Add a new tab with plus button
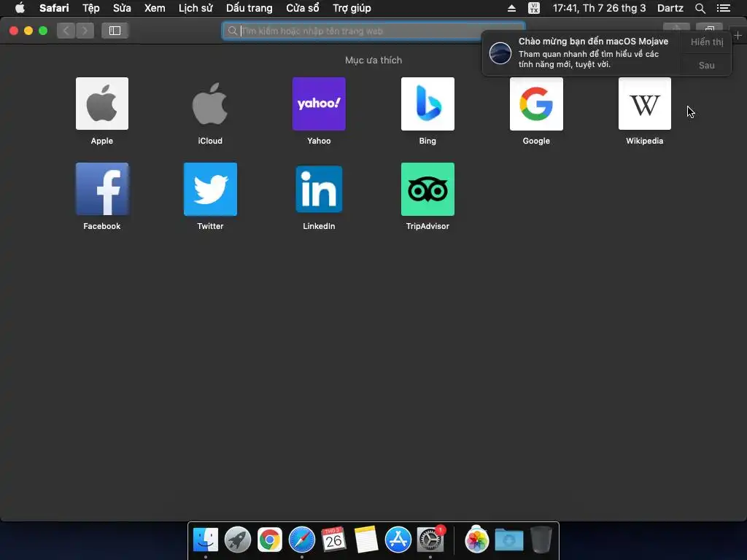This screenshot has width=747, height=560. click(x=738, y=36)
